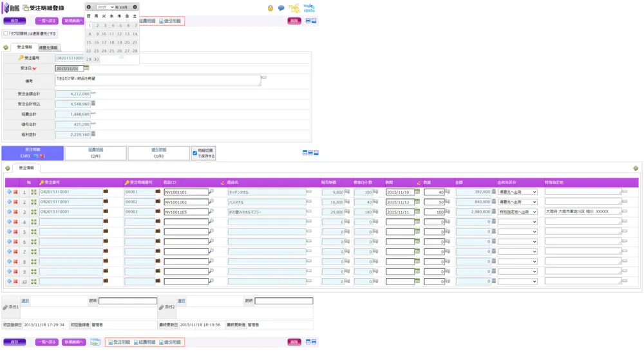Screen dimensions: 644x352
Task: Click the blue insert-row icon on row 2
Action: pyautogui.click(x=9, y=202)
